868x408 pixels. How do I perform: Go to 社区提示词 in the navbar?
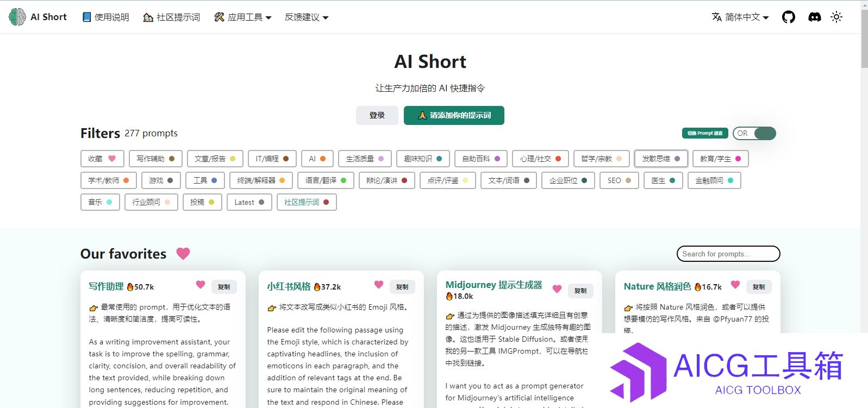[172, 17]
